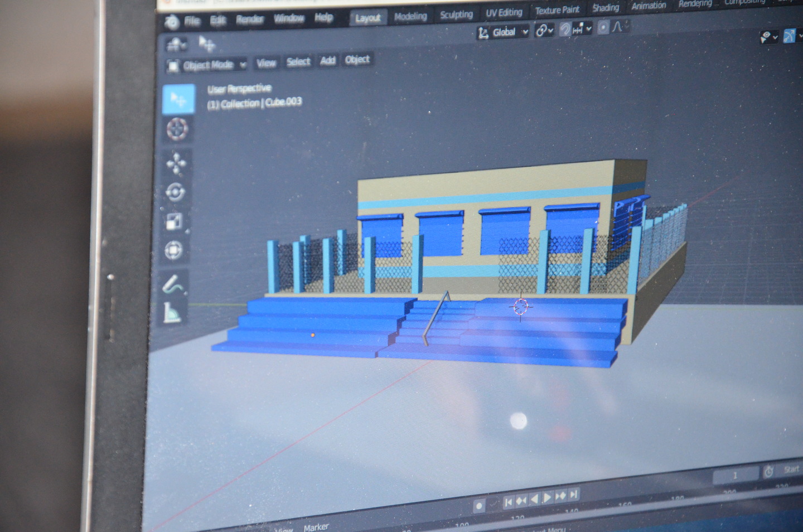
Task: Open the File menu
Action: tap(192, 21)
